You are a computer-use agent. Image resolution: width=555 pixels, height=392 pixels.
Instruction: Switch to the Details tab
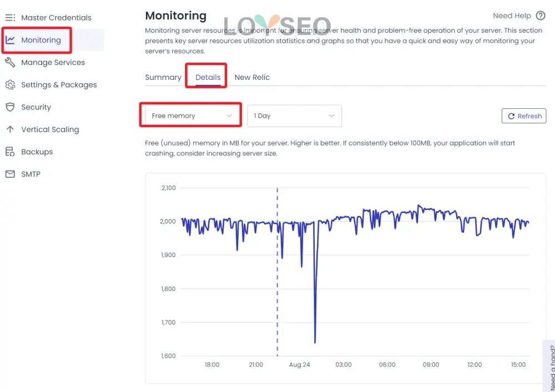(208, 77)
